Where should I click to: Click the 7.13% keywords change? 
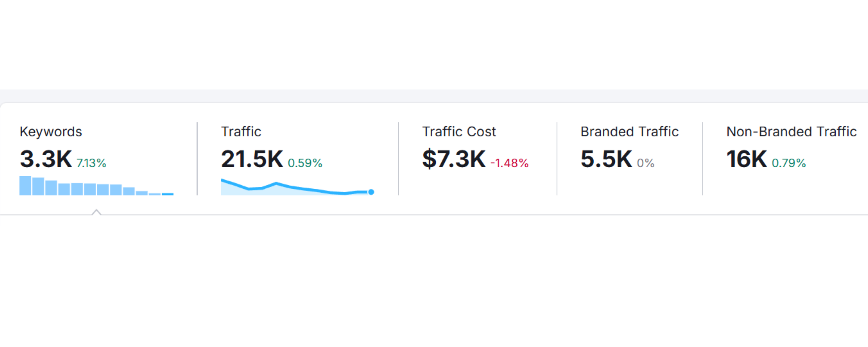[x=91, y=163]
